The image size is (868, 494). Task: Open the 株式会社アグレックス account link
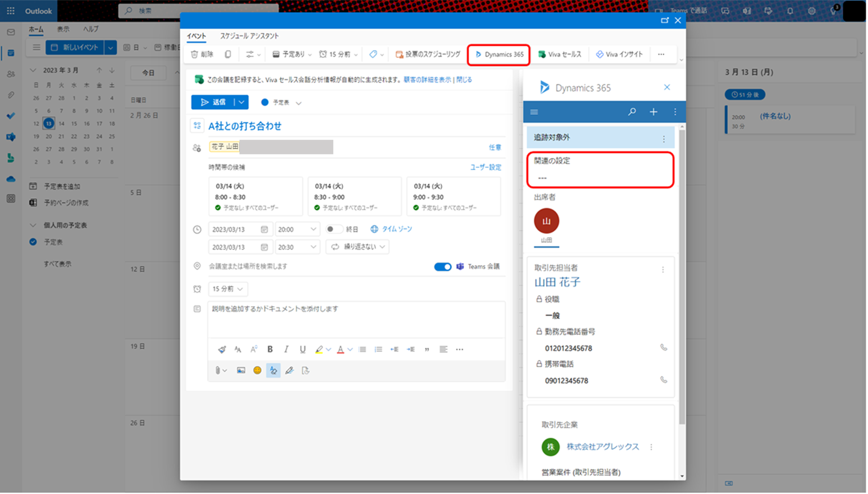[604, 447]
